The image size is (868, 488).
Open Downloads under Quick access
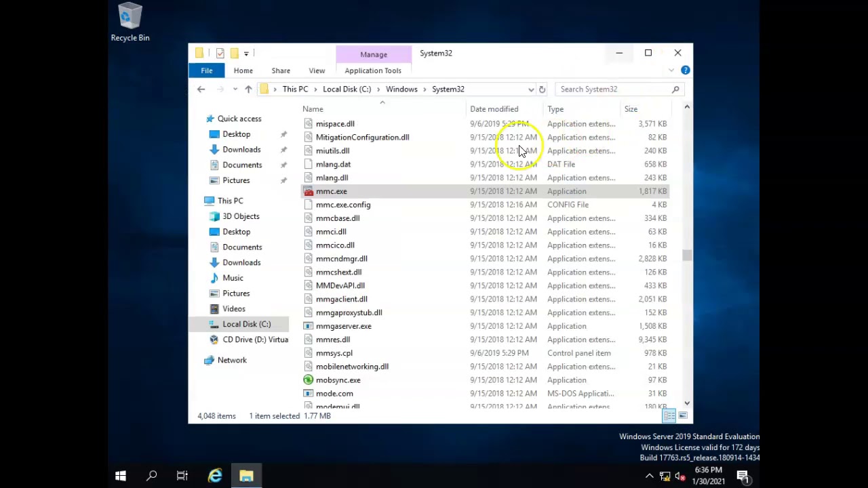coord(241,150)
